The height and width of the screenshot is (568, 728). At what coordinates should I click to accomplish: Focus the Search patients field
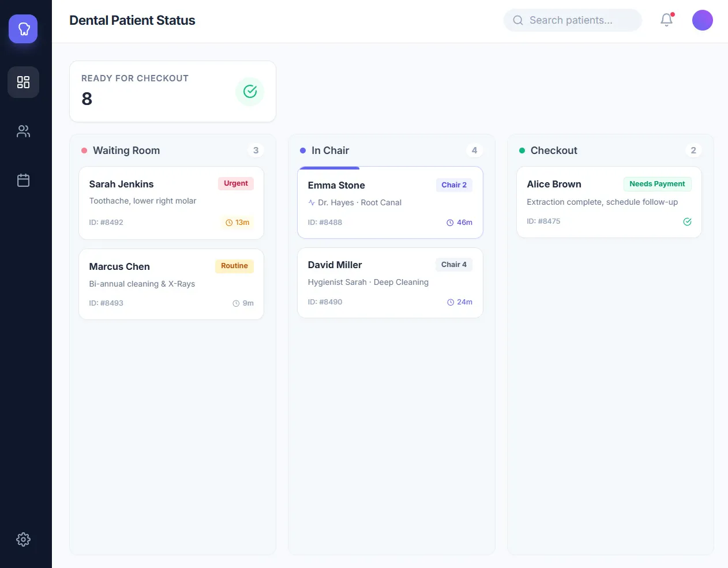tap(573, 20)
